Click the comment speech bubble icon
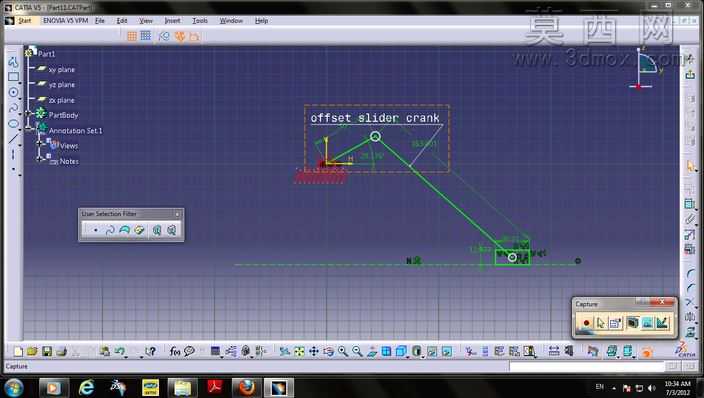This screenshot has height=398, width=704. point(189,351)
